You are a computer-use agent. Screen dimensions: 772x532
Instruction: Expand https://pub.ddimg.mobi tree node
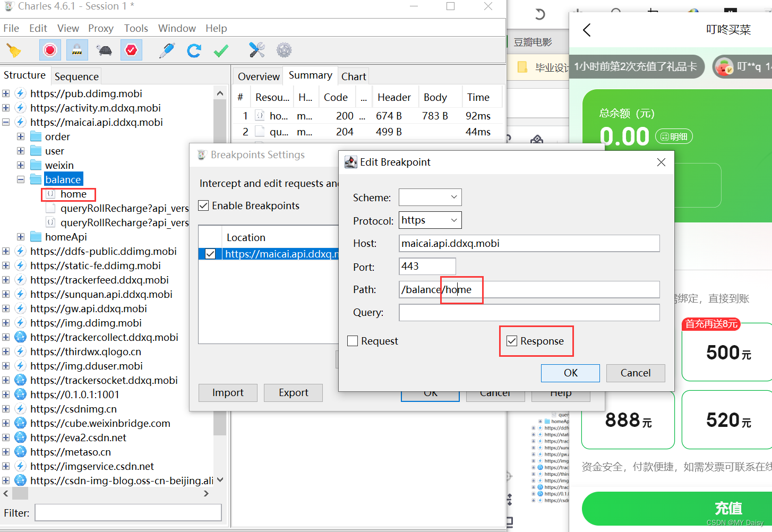click(6, 93)
